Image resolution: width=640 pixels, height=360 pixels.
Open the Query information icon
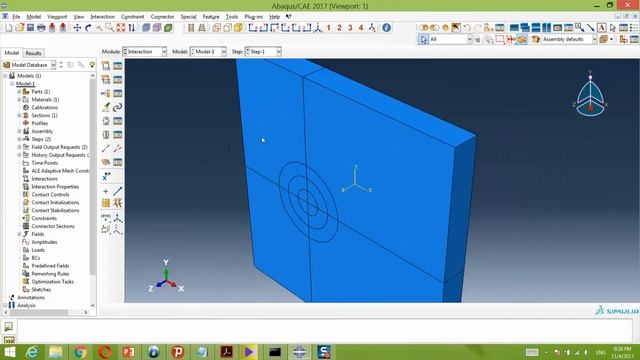coord(387,28)
